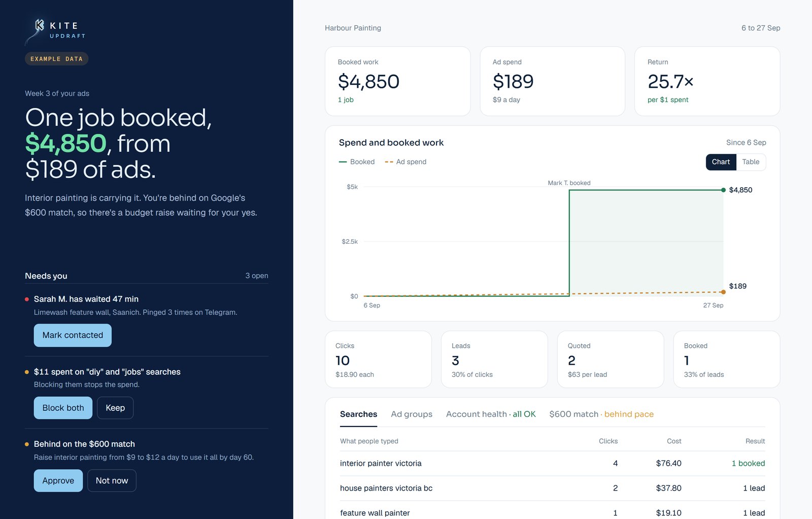Open the Account health tab
812x519 pixels.
(491, 414)
